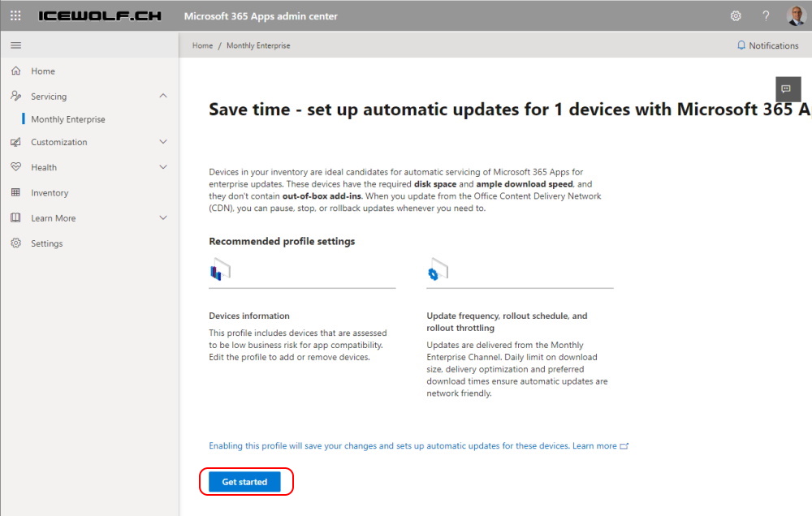The height and width of the screenshot is (516, 812).
Task: Click the Home house icon in sidebar
Action: [x=16, y=71]
